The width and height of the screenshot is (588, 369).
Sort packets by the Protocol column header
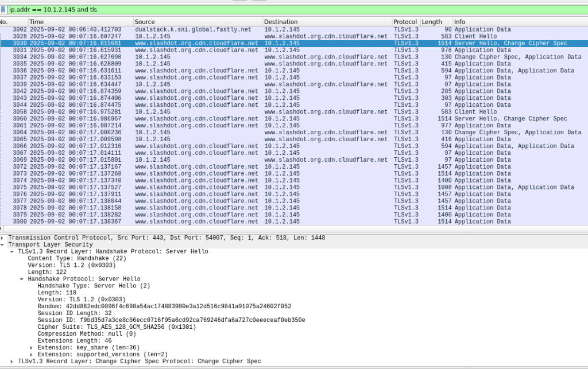(405, 22)
